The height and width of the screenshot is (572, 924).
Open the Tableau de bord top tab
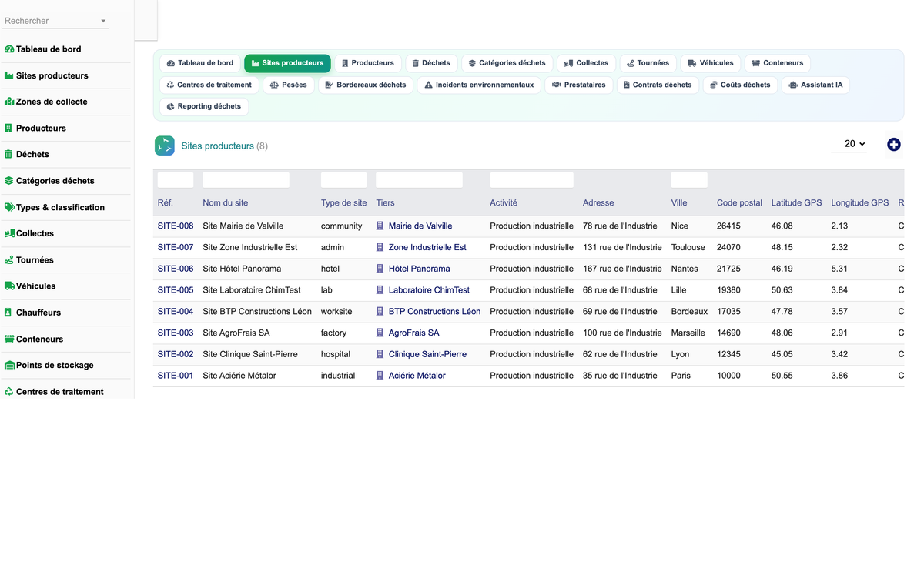coord(200,63)
